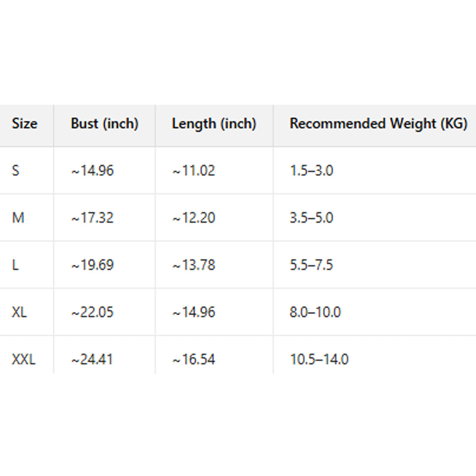Viewport: 476px width, 476px height.
Task: Click bust value ~22.05 in XL row
Action: (92, 312)
